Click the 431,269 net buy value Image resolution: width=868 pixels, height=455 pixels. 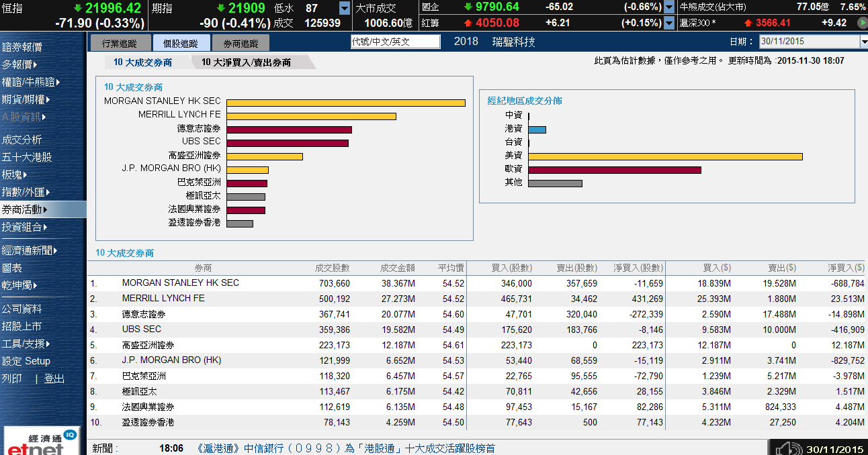coord(648,299)
